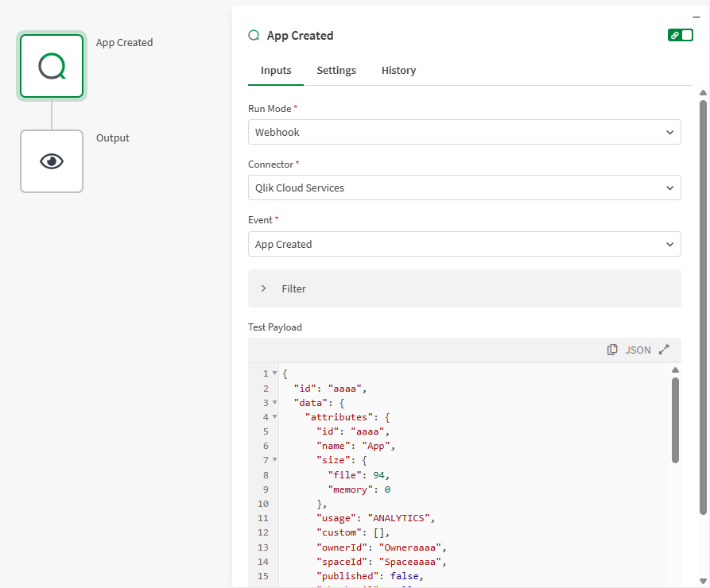
Task: Click the panel scrollbar thumb
Action: click(x=703, y=307)
